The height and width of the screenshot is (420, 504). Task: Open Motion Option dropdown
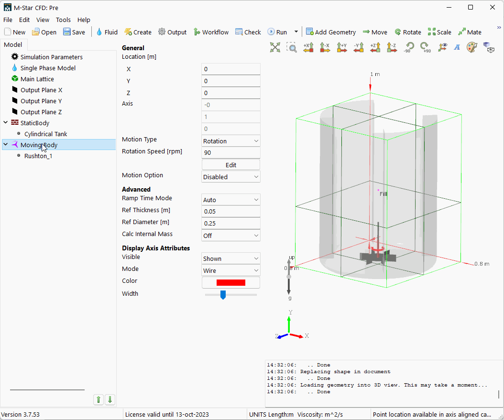(231, 177)
